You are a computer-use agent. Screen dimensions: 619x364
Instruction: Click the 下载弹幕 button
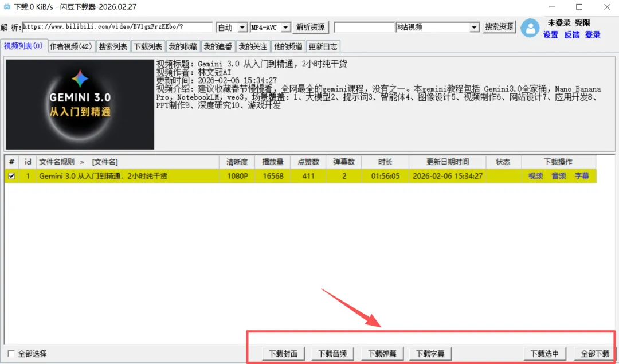pos(382,353)
